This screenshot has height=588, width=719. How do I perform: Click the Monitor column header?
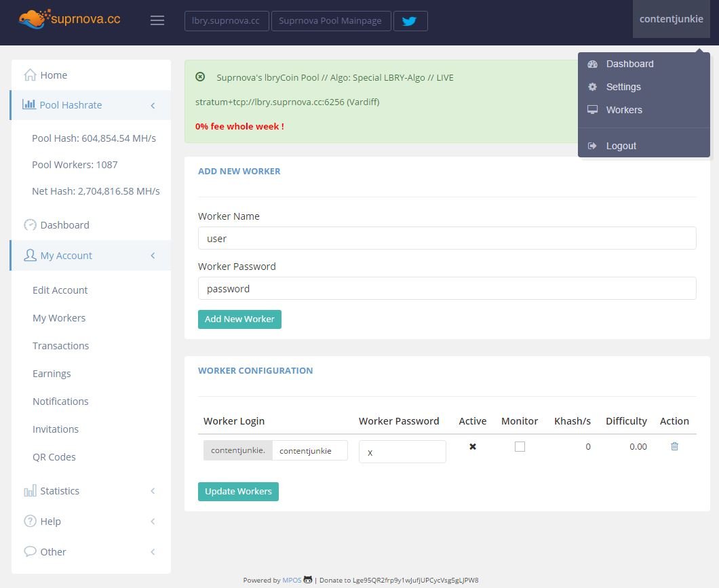[x=520, y=421]
